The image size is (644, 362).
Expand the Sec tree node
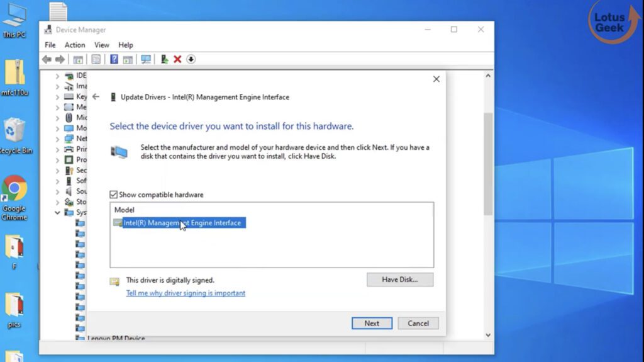(57, 171)
